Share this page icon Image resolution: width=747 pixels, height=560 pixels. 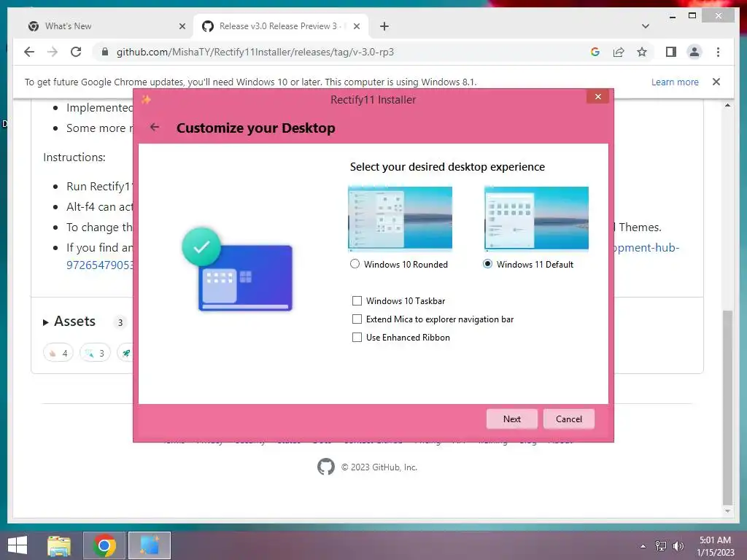(619, 52)
